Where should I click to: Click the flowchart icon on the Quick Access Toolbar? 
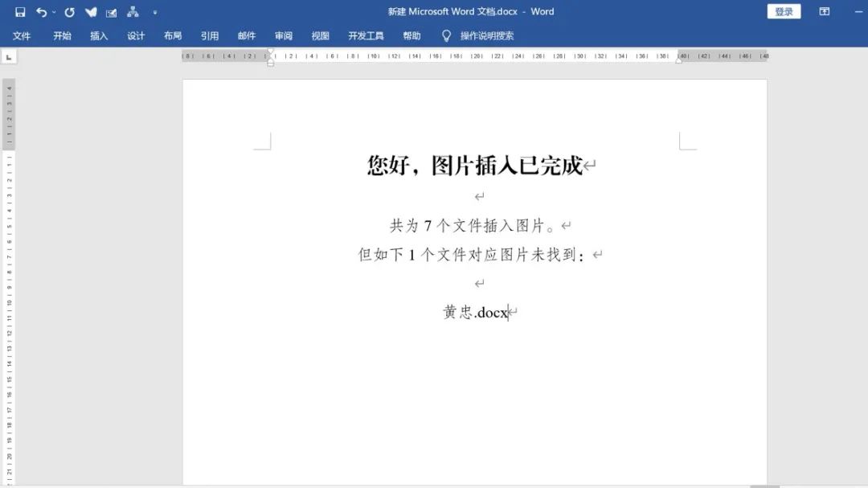pyautogui.click(x=132, y=11)
